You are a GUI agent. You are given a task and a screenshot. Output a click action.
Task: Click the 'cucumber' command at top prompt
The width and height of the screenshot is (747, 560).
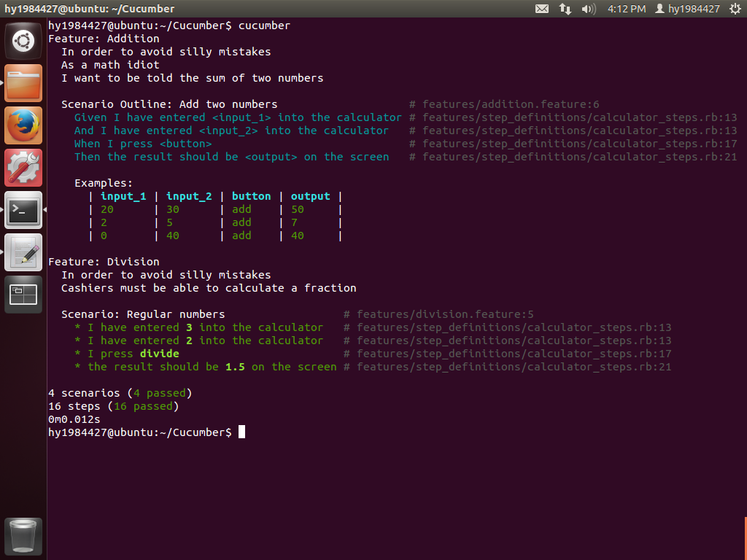point(264,26)
